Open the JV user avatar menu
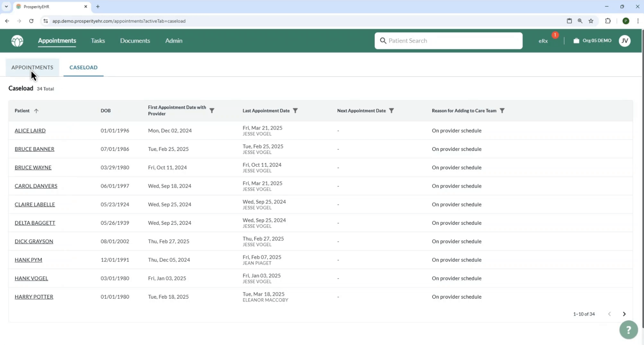This screenshot has height=345, width=644. pyautogui.click(x=625, y=41)
